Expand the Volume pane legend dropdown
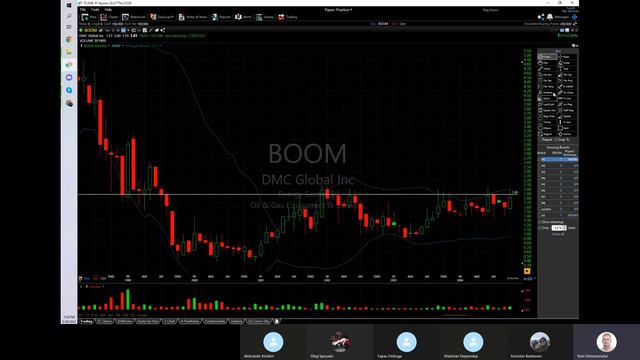The height and width of the screenshot is (360, 640). click(x=103, y=287)
